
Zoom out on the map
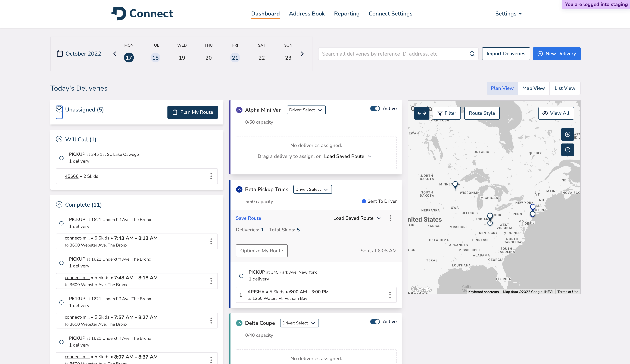click(567, 150)
